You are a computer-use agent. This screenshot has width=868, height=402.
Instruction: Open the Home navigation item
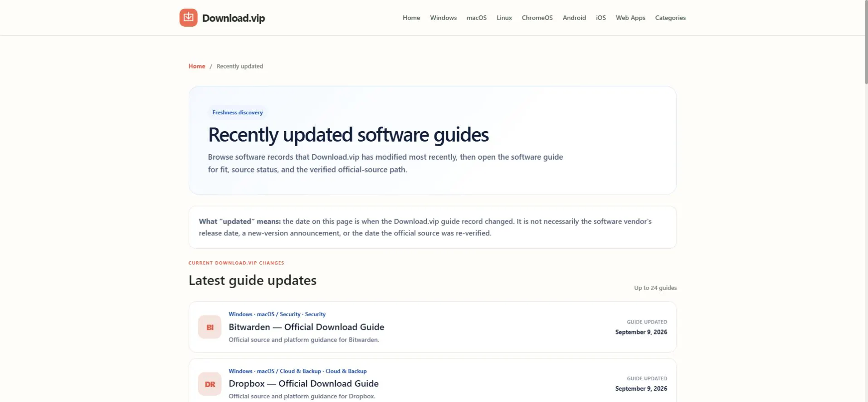point(411,18)
